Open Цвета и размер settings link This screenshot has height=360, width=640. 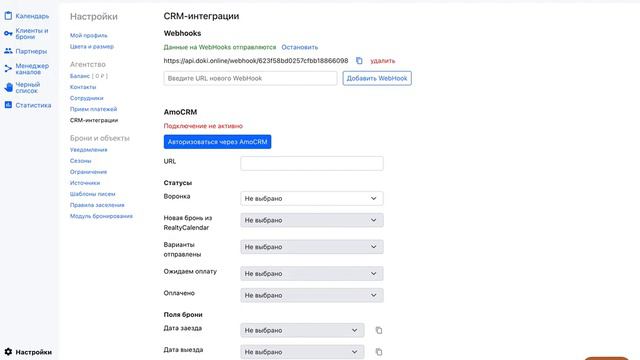coord(92,47)
